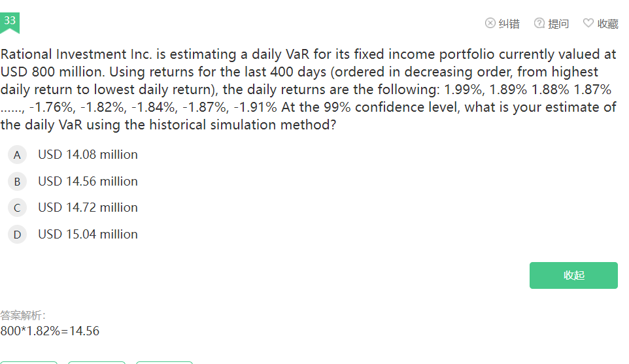Click the 答案解析 heading label
This screenshot has width=629, height=364.
(23, 316)
